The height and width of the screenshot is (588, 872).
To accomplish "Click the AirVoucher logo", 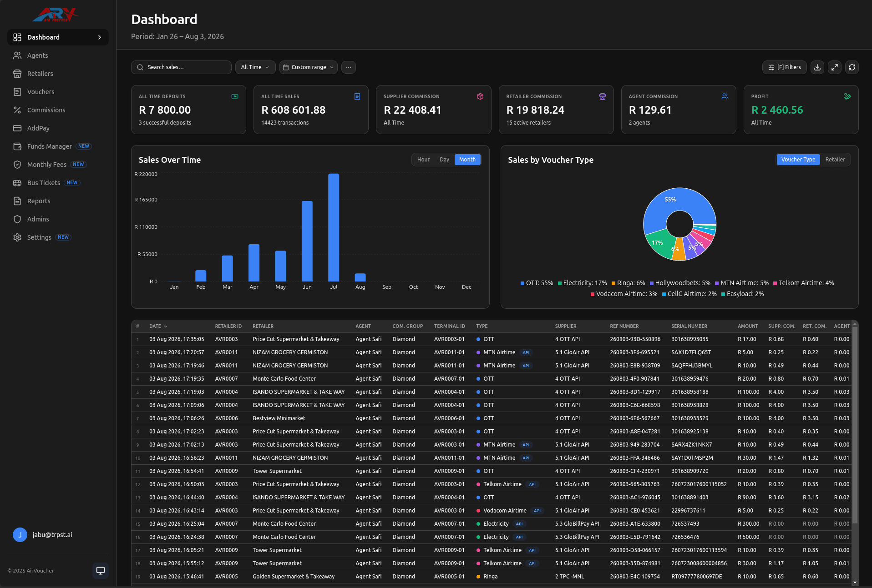I will click(x=56, y=15).
